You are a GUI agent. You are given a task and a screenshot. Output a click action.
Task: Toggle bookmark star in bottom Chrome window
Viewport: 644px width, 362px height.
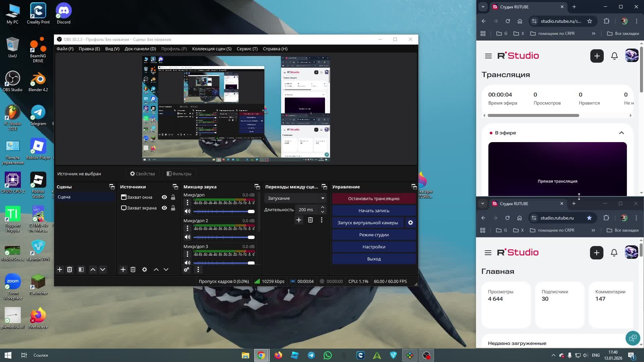tap(589, 218)
